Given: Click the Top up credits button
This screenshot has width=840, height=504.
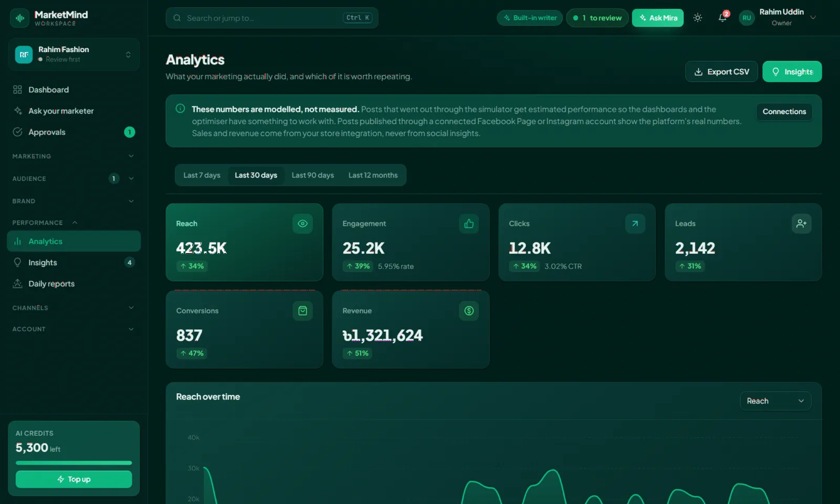Looking at the screenshot, I should pos(74,479).
